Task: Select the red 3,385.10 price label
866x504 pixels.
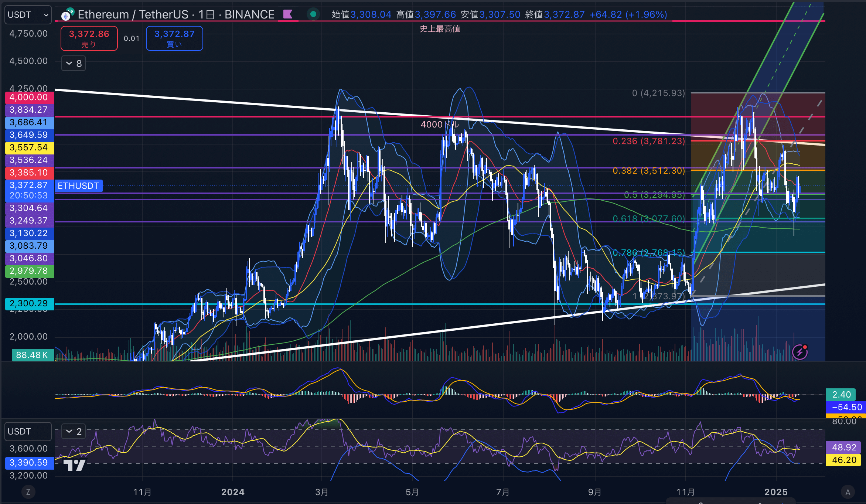Action: 29,173
